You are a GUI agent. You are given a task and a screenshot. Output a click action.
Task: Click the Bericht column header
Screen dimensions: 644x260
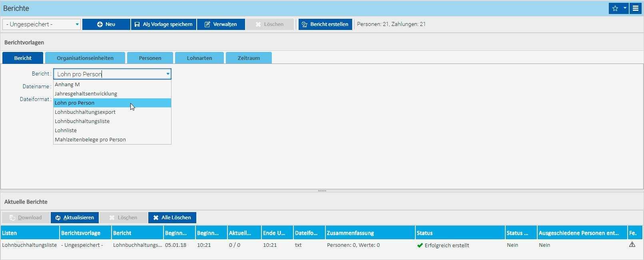138,233
